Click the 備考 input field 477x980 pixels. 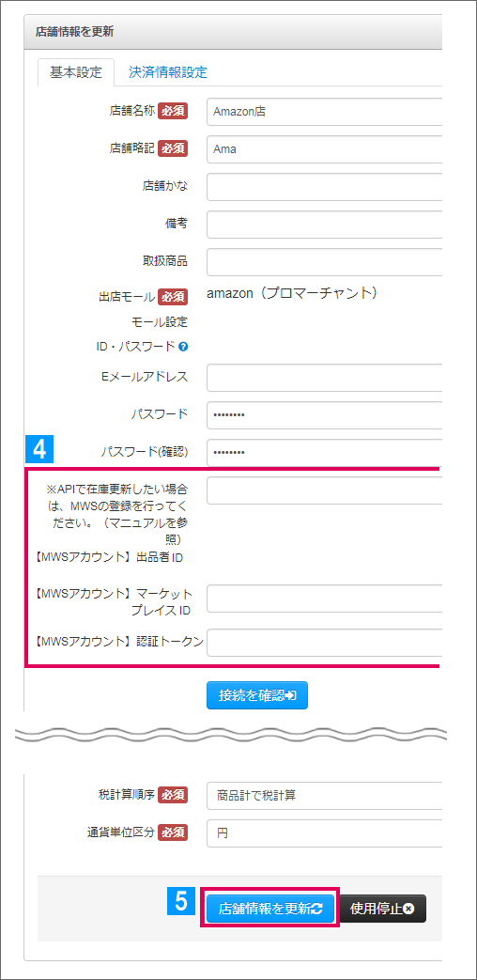324,225
